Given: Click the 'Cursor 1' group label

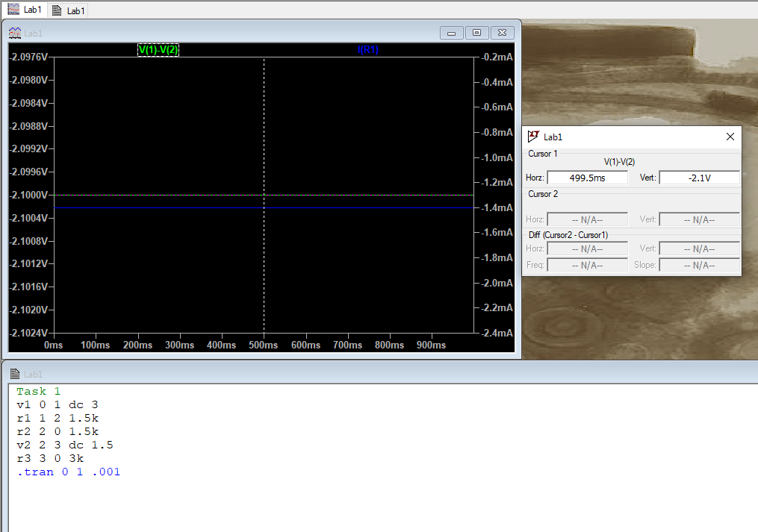Looking at the screenshot, I should coord(542,154).
